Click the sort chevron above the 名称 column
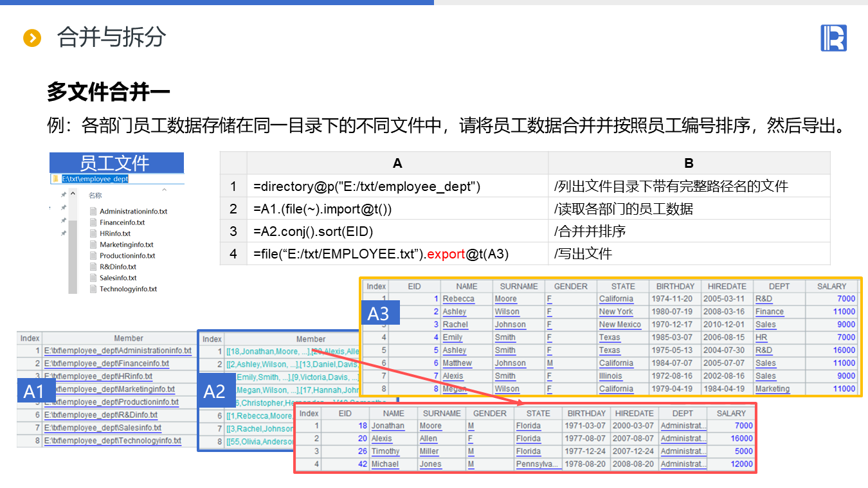The image size is (868, 488). click(x=164, y=190)
